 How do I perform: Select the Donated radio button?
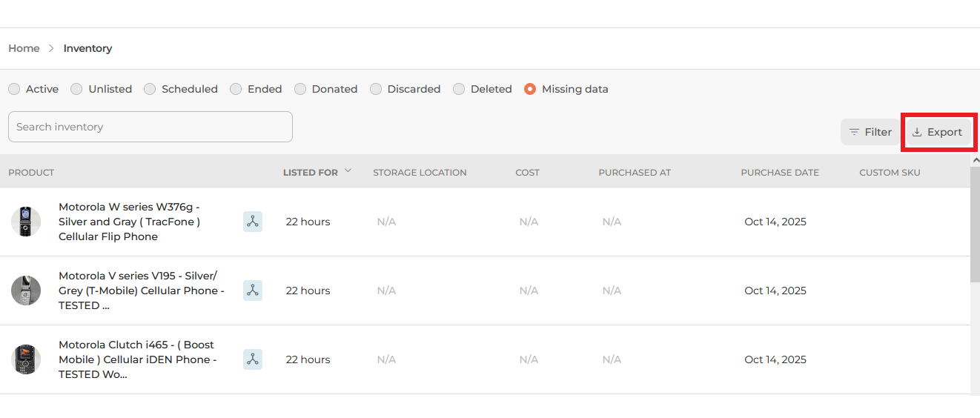300,89
